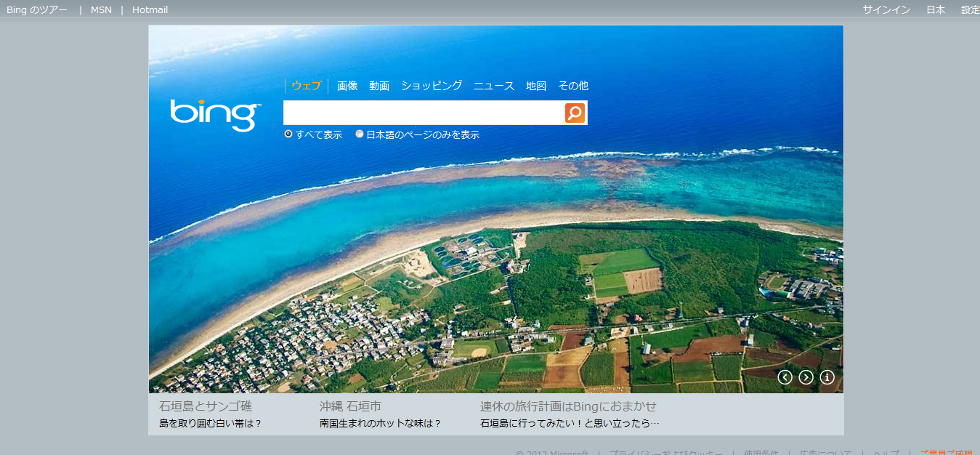Show the previous background image

point(785,377)
